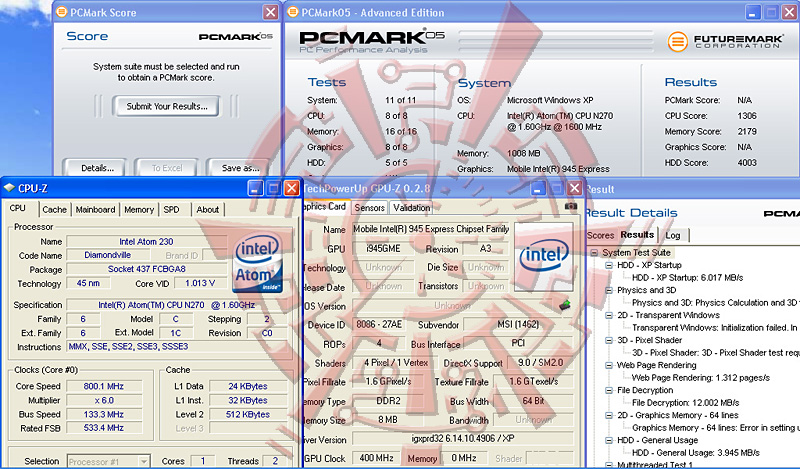Click the CPU-Z Name field Intel Atom 230
This screenshot has width=800, height=469.
(146, 241)
